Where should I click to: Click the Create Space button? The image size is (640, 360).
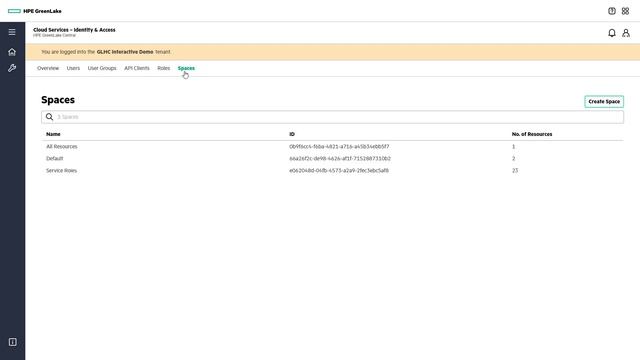click(x=604, y=101)
